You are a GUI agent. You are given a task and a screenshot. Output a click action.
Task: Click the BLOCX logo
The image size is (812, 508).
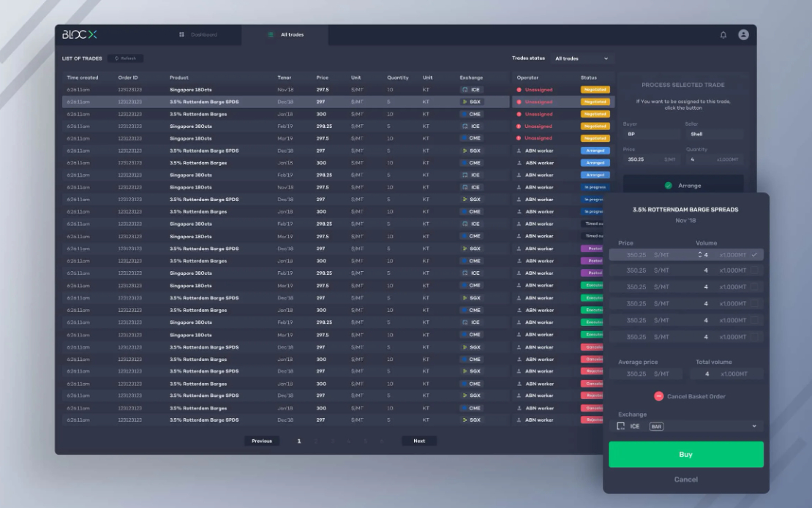tap(79, 34)
